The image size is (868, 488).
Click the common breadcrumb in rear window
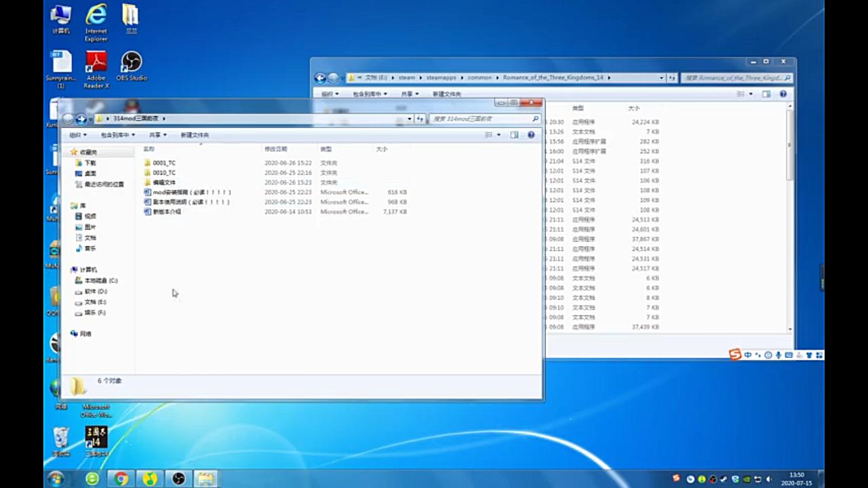click(x=479, y=78)
